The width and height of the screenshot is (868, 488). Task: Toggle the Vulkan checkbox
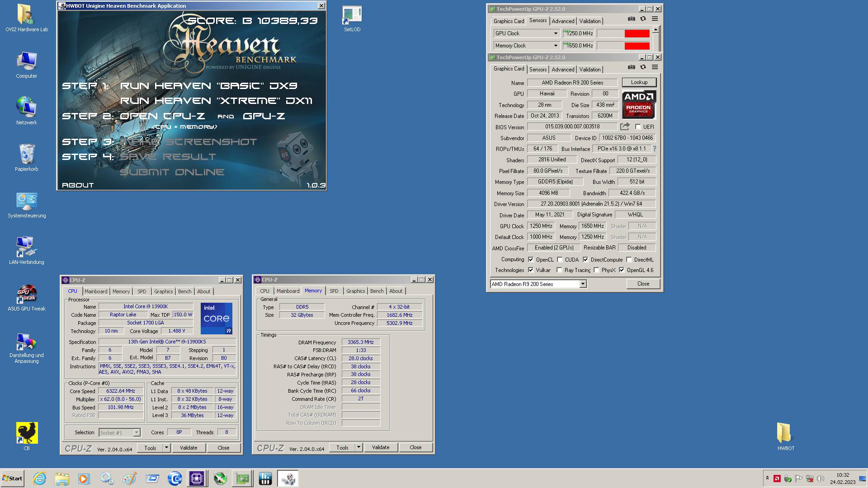pyautogui.click(x=531, y=270)
